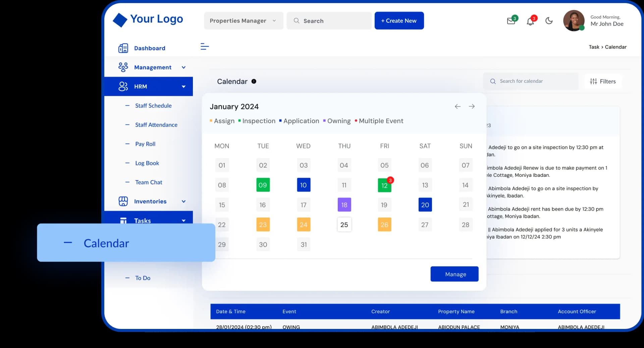Click the Tasks clipboard icon
Image resolution: width=644 pixels, height=348 pixels.
point(123,220)
